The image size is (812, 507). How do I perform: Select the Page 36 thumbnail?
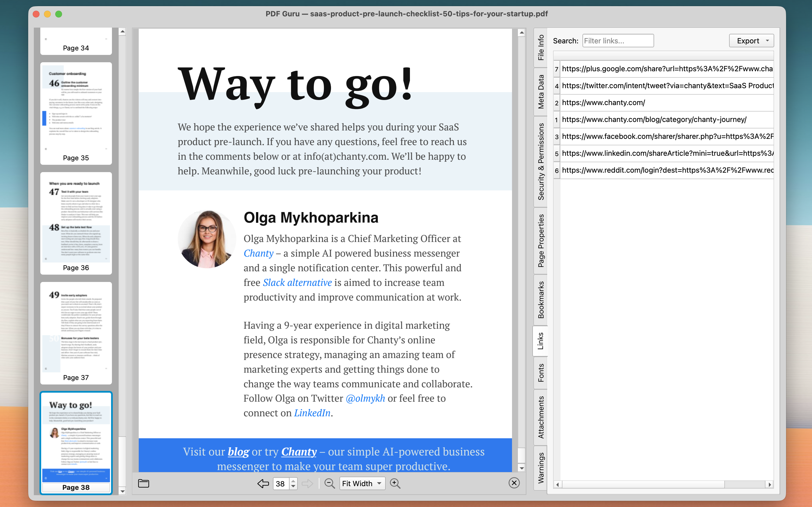pos(76,221)
